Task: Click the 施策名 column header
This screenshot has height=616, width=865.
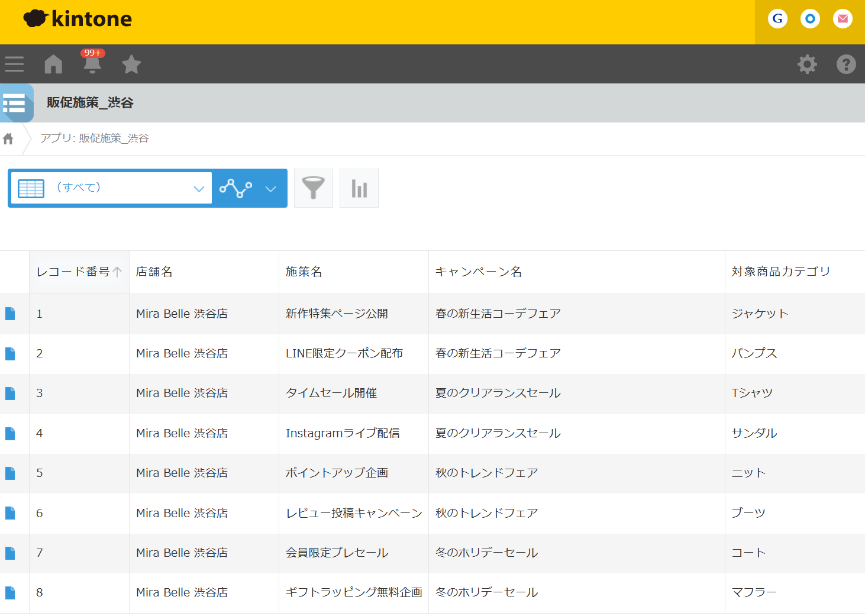Action: (304, 272)
